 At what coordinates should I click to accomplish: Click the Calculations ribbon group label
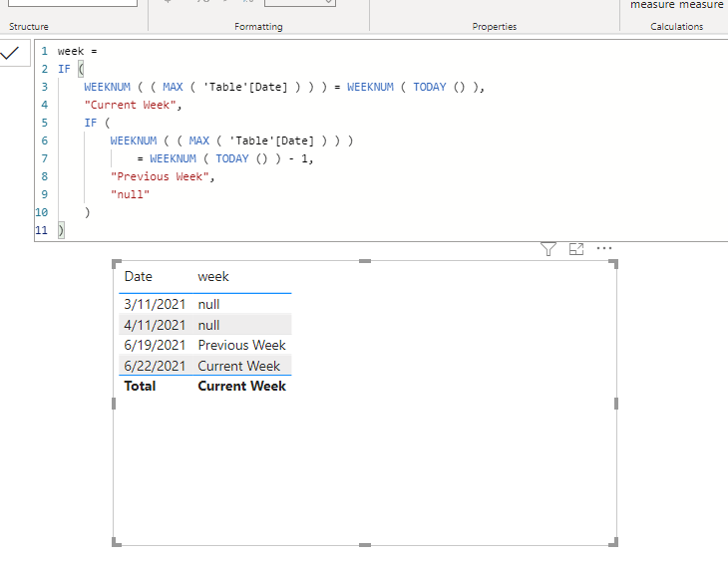point(676,27)
